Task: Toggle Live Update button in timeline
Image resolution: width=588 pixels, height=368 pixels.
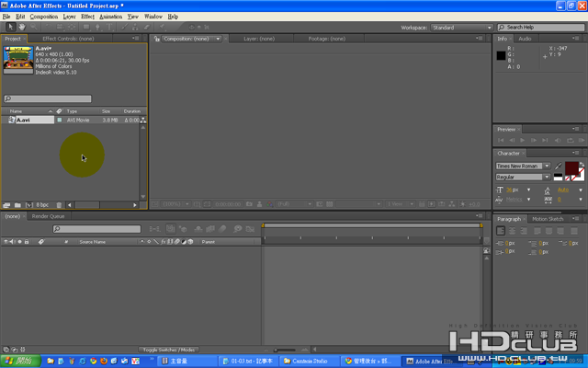Action: [171, 229]
